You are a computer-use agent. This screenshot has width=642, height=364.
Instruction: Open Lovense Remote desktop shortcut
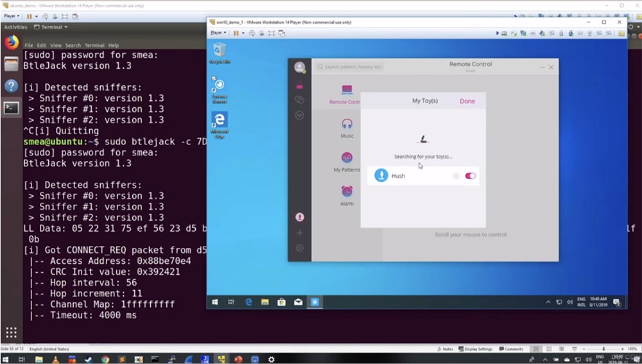[220, 89]
